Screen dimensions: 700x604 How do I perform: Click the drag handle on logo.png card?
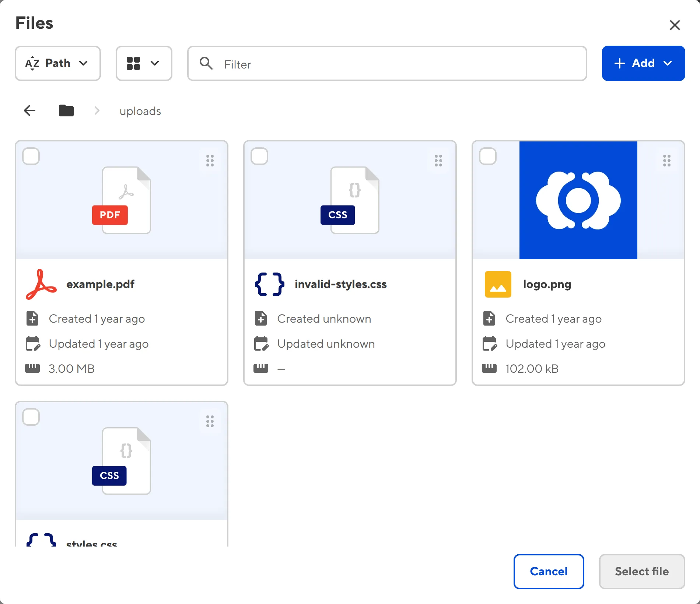click(x=667, y=161)
